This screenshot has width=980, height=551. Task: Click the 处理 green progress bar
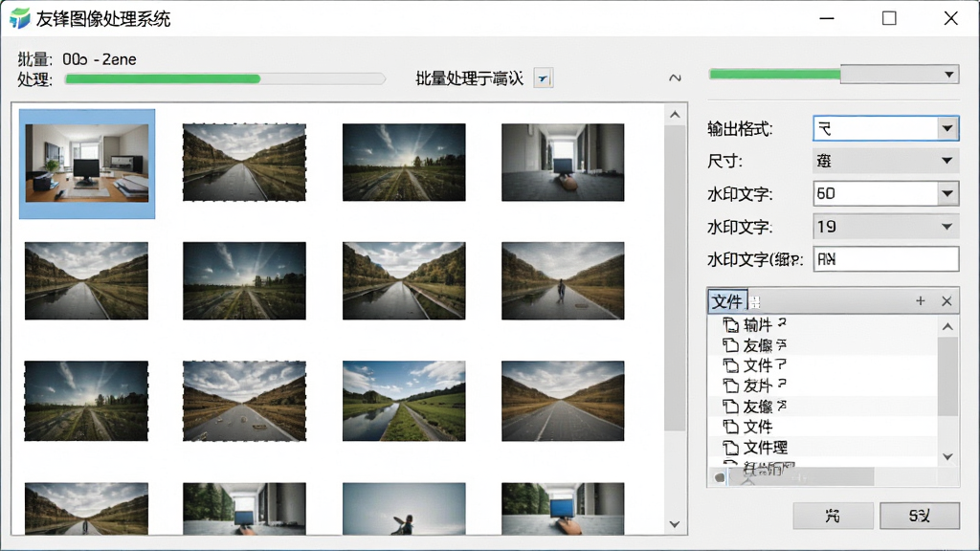(225, 78)
